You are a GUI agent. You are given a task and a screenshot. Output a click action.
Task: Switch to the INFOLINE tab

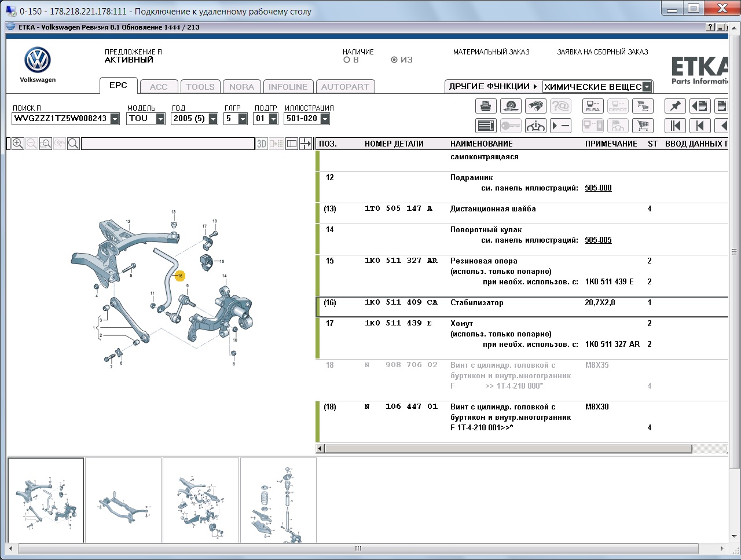coord(288,87)
